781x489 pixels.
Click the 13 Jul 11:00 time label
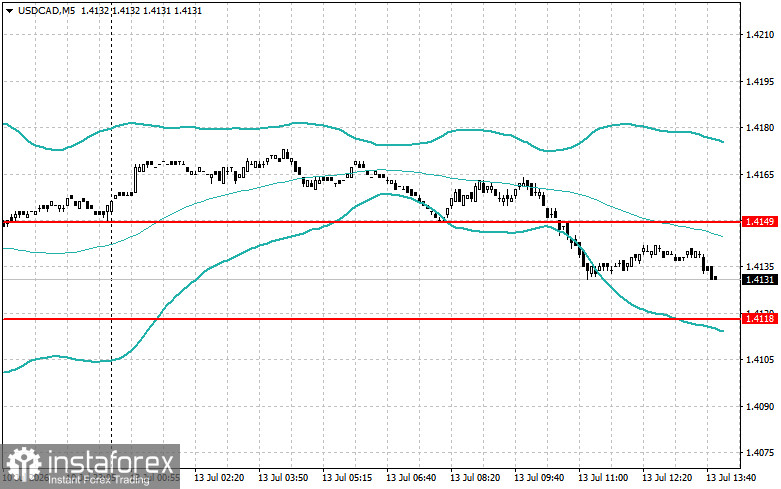pyautogui.click(x=603, y=478)
